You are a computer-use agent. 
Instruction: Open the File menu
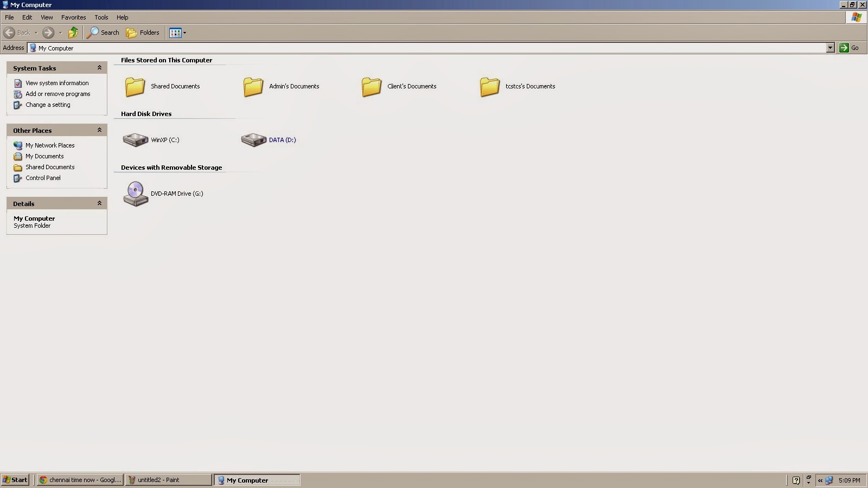click(9, 17)
